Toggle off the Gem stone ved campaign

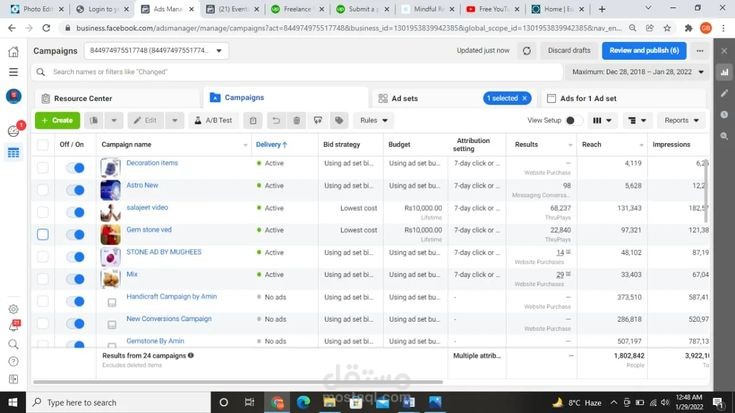click(75, 234)
